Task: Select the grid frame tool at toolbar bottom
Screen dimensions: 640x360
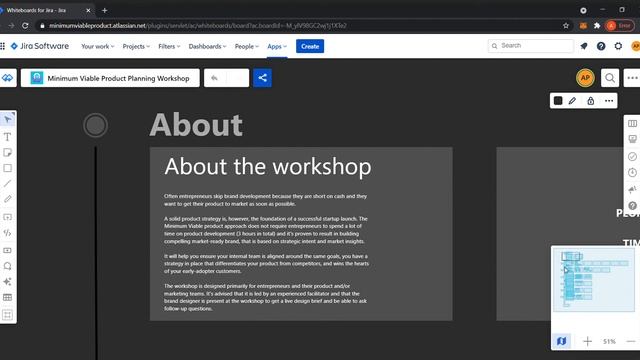Action: click(7, 315)
